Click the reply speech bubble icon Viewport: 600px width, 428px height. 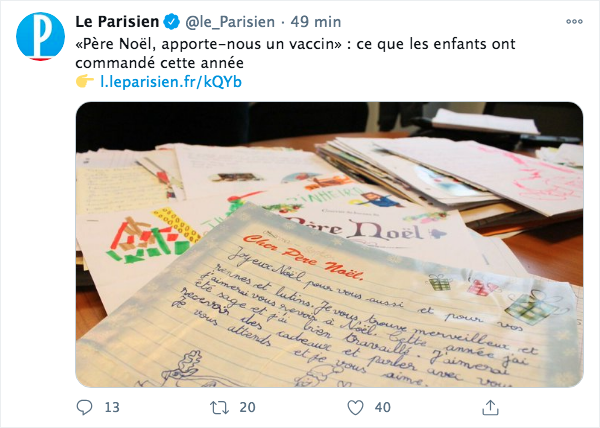[x=84, y=407]
